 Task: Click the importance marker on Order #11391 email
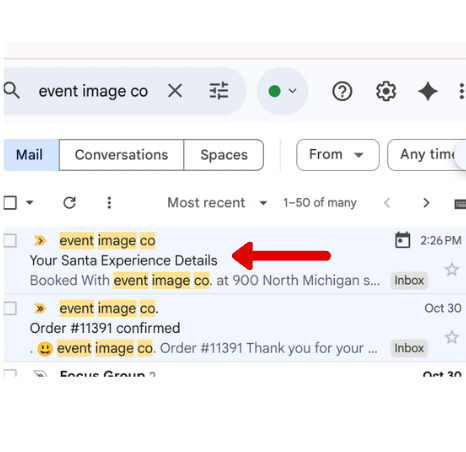click(x=40, y=308)
